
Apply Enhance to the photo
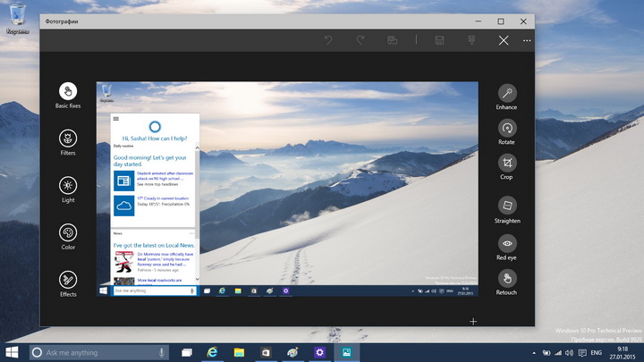tap(506, 93)
